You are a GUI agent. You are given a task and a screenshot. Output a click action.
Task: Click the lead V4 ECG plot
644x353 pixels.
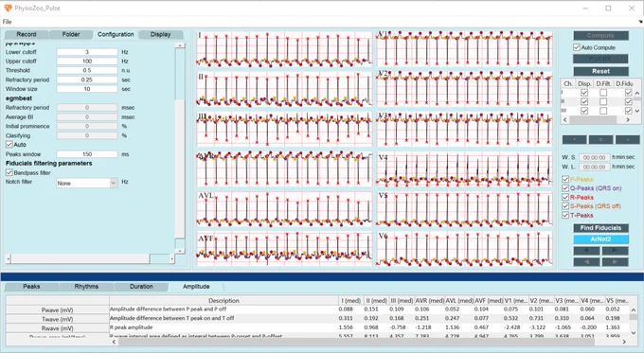click(464, 169)
